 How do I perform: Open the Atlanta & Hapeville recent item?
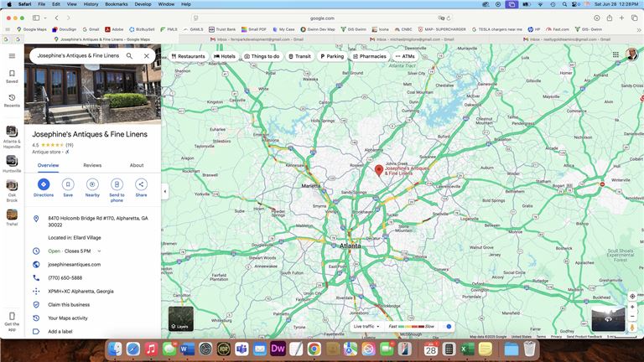[12, 137]
